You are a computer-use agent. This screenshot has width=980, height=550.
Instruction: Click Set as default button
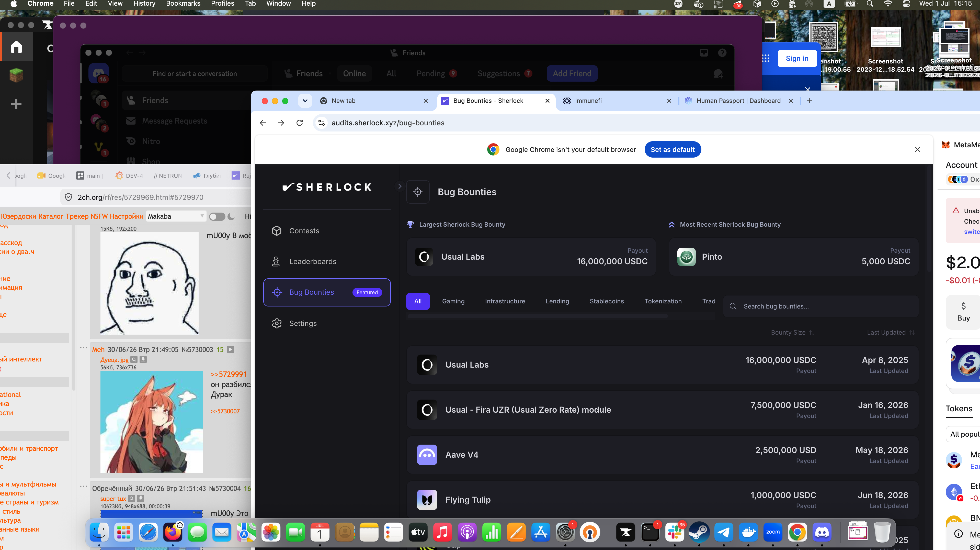click(672, 150)
